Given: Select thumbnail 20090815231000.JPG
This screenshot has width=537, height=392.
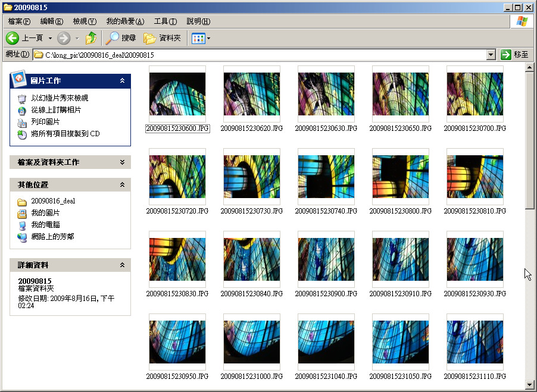Looking at the screenshot, I should pos(252,342).
